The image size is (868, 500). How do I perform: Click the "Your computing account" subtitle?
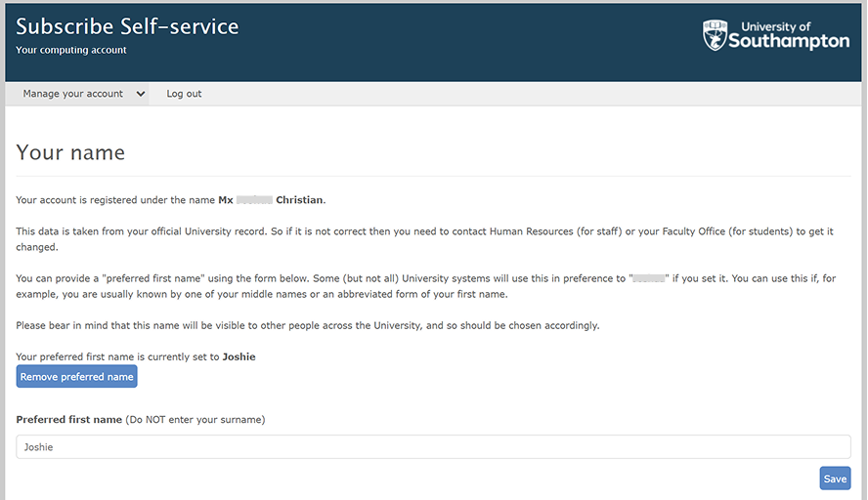click(x=71, y=50)
